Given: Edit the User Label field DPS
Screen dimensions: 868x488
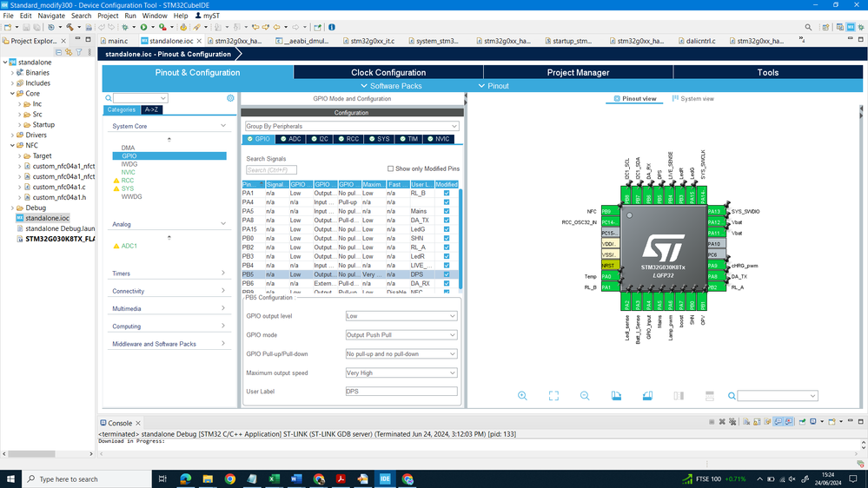Looking at the screenshot, I should click(401, 391).
